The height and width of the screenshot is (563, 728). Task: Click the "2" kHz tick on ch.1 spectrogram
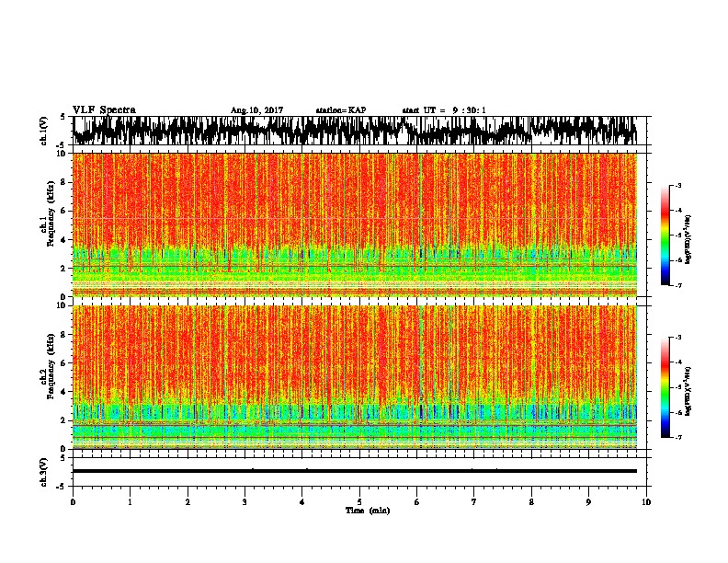63,269
